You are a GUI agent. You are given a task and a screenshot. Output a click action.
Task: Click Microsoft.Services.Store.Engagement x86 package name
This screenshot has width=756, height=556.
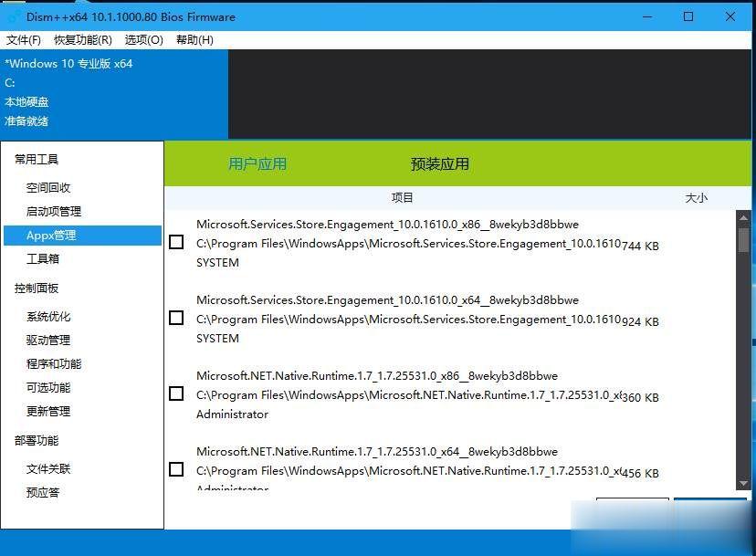[387, 225]
